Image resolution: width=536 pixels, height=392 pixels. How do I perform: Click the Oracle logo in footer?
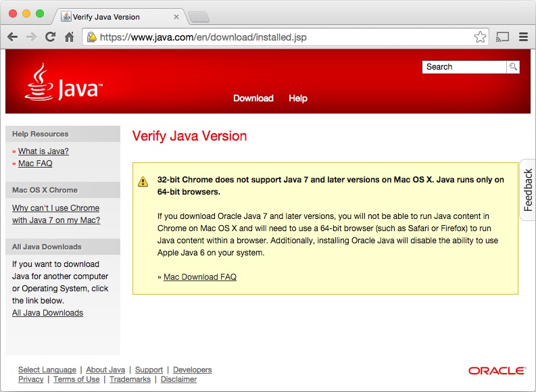497,371
